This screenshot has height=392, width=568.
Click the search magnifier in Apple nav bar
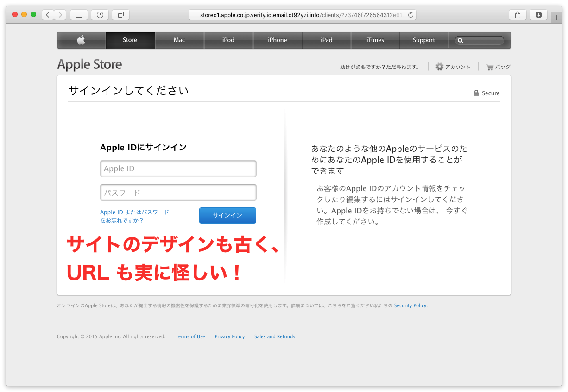pos(461,41)
